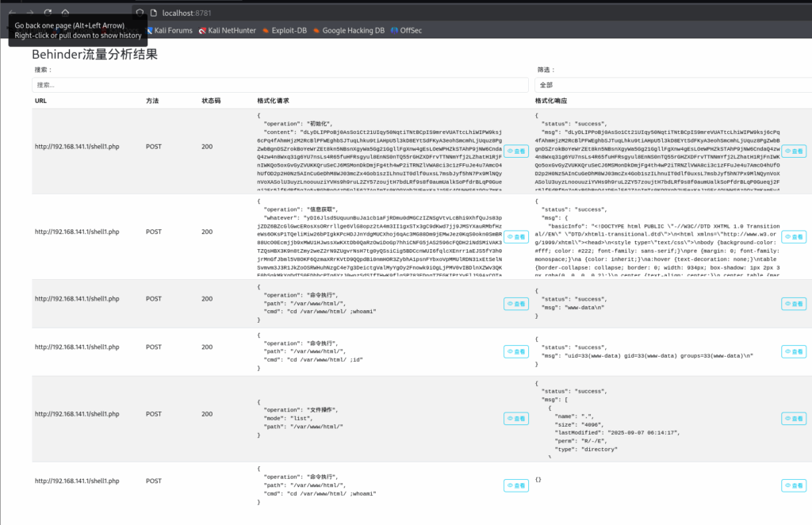Click the shell1.php URL in the 初始化 row
The width and height of the screenshot is (812, 525).
pyautogui.click(x=77, y=147)
